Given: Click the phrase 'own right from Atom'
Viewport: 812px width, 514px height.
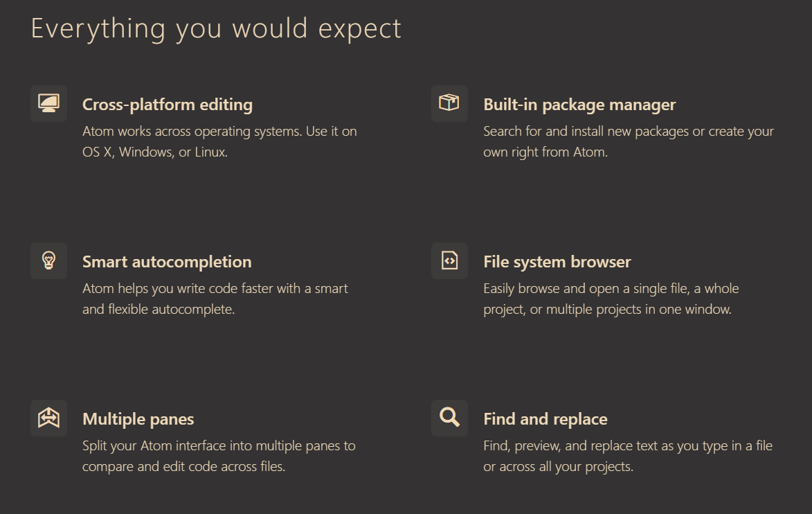Looking at the screenshot, I should point(545,152).
